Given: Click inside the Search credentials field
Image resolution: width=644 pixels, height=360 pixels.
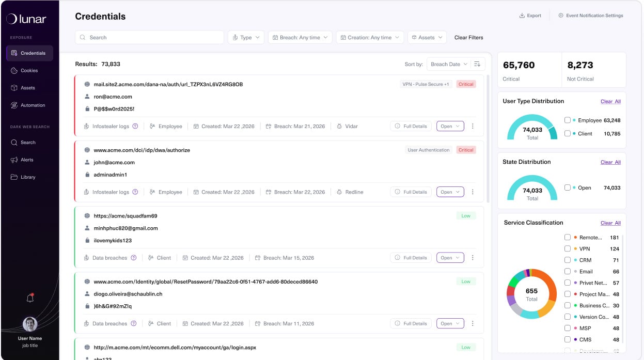Looking at the screenshot, I should [x=149, y=37].
